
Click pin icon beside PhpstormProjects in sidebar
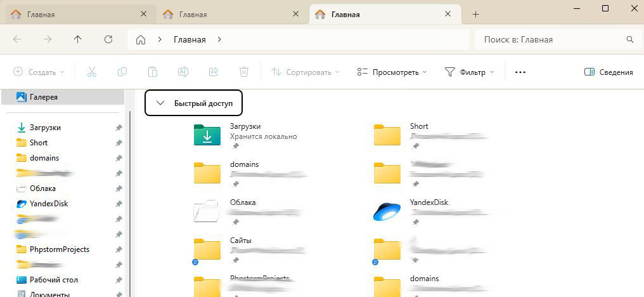119,249
